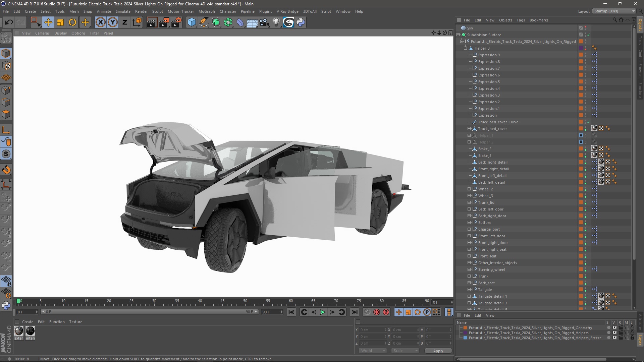Open the MoGraph menu
Viewport: 644px width, 362px height.
pyautogui.click(x=207, y=11)
